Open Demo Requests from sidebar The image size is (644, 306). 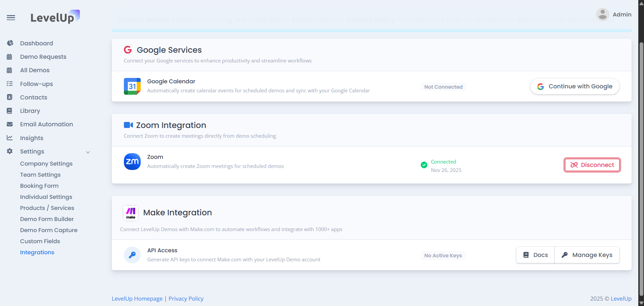pyautogui.click(x=43, y=57)
